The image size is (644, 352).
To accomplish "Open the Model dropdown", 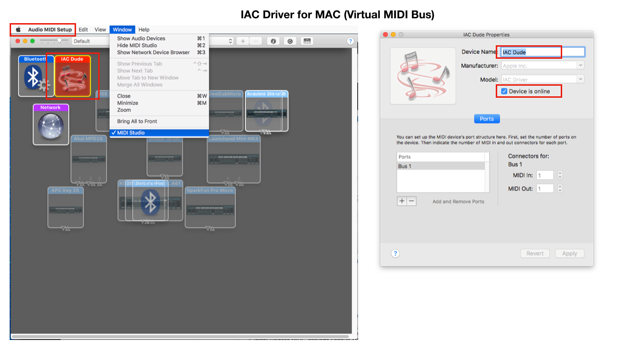I will tap(581, 78).
